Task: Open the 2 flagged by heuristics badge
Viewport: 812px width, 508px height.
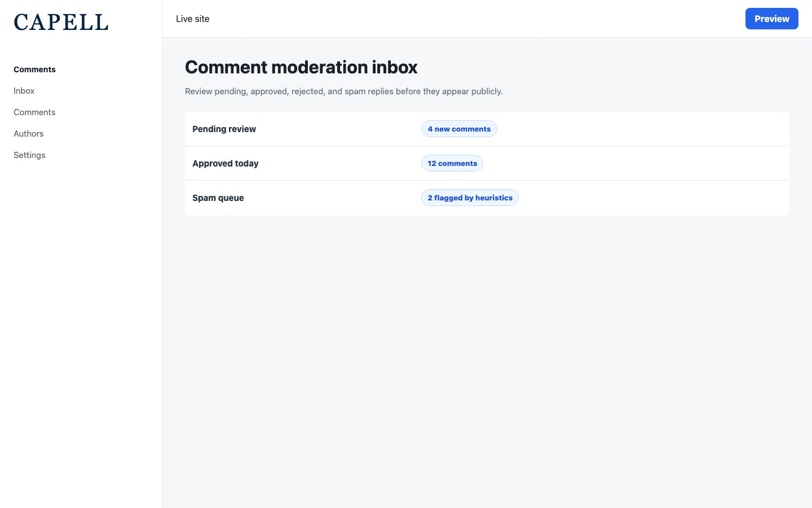Action: [x=470, y=198]
